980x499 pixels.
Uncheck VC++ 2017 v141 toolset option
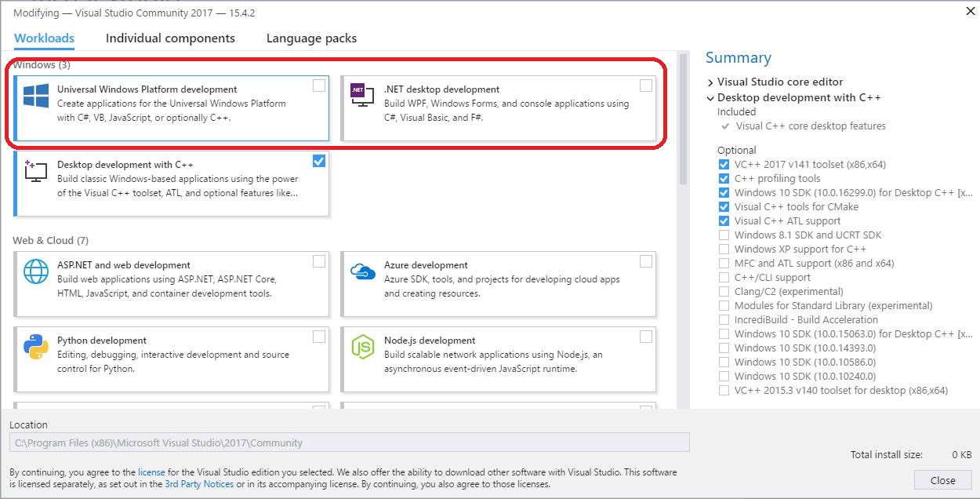[724, 165]
